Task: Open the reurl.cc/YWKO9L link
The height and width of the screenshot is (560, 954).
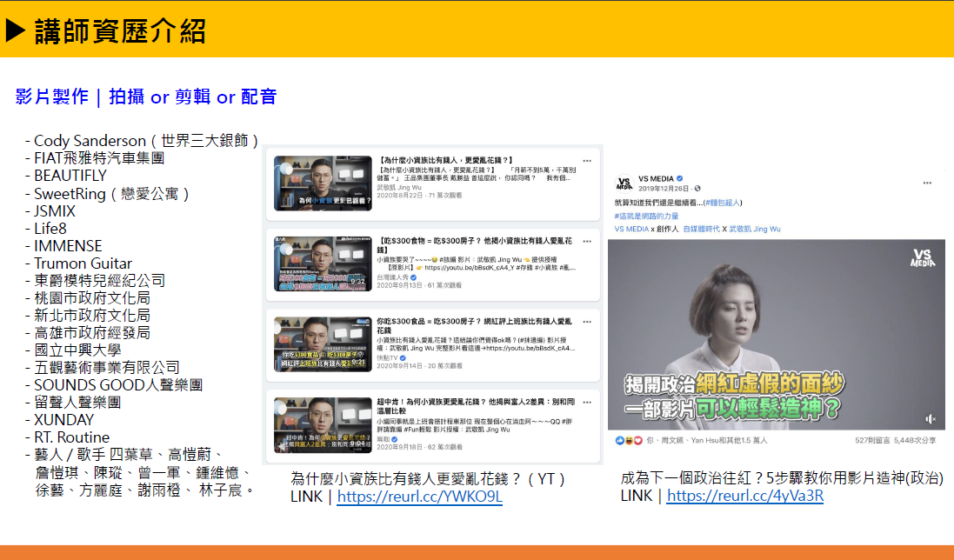Action: click(419, 497)
